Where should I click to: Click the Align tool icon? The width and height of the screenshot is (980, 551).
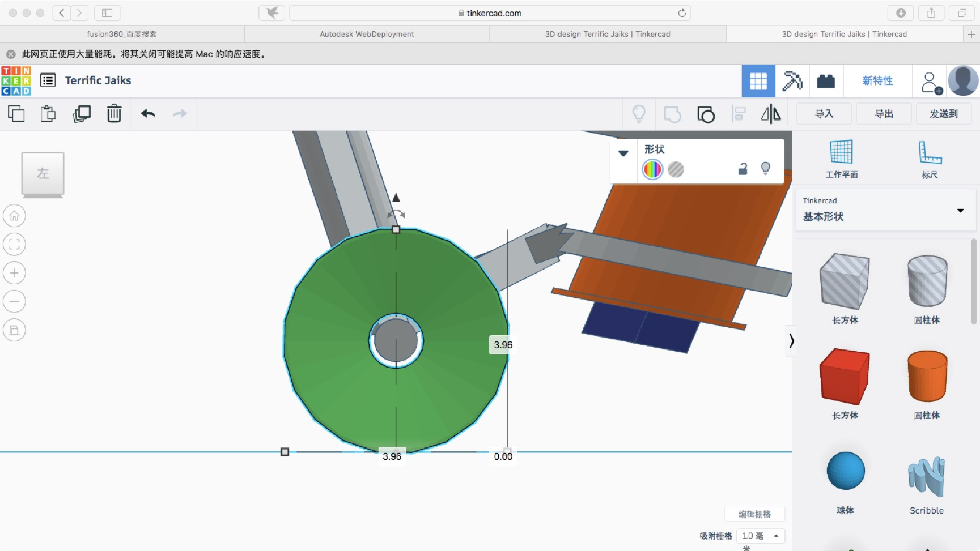click(739, 114)
